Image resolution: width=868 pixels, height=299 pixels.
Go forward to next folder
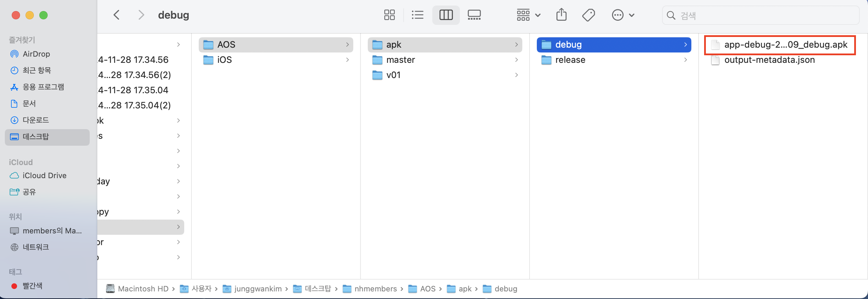point(141,15)
